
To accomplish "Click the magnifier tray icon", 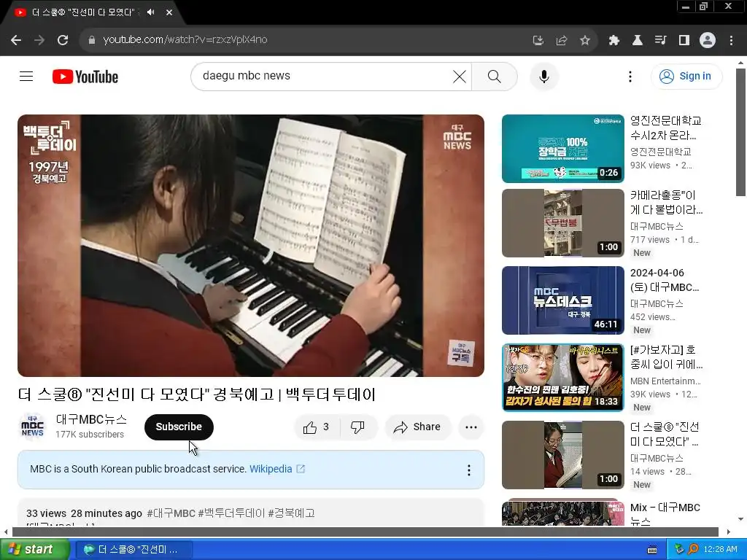I will point(693,550).
